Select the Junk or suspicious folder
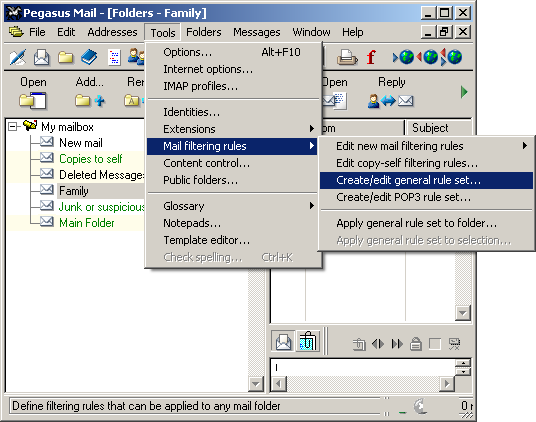The width and height of the screenshot is (536, 422). 101,207
